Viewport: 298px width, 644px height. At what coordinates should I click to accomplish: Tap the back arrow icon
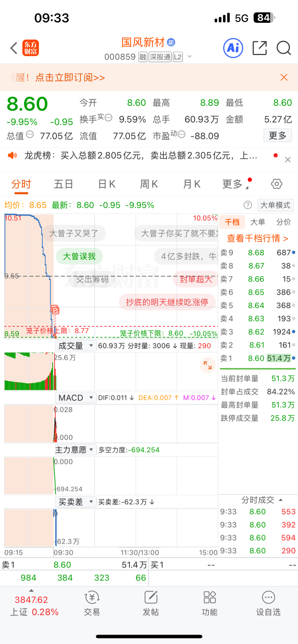coord(14,48)
